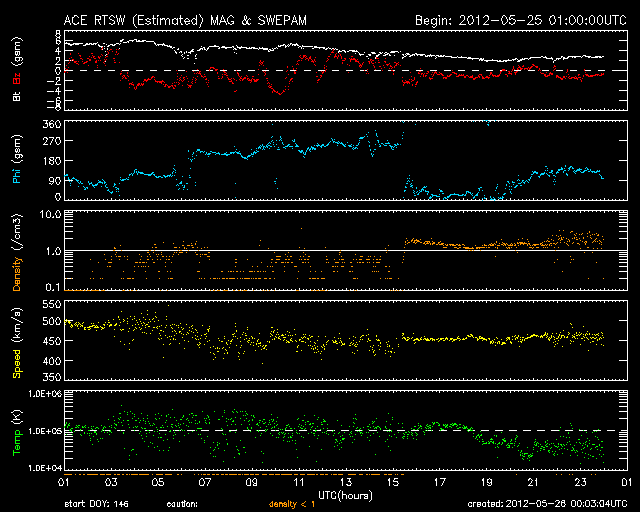Click the '1.0' tick on Density axis
640x512 pixels.
pos(53,251)
